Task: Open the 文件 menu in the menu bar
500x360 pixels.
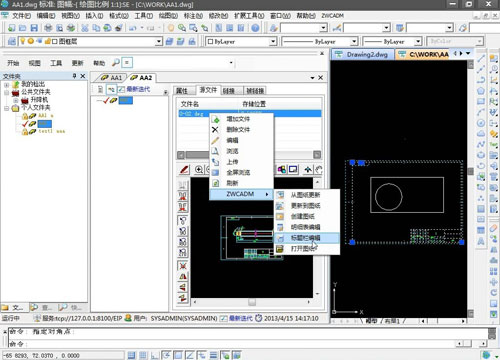Action: [21, 16]
